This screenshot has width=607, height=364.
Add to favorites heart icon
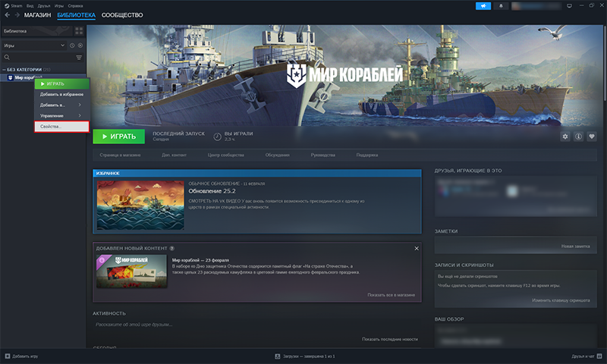point(592,136)
